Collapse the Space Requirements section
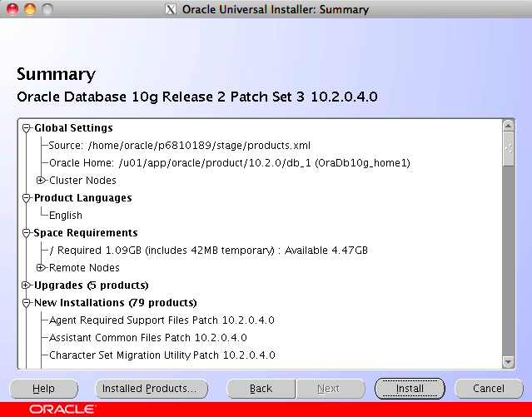Image resolution: width=532 pixels, height=417 pixels. click(x=27, y=233)
